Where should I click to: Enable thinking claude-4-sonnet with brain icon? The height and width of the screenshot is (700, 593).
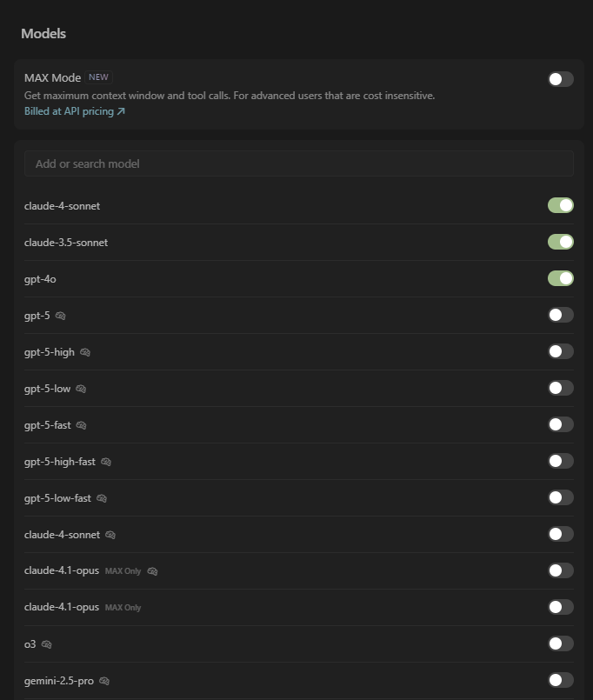561,534
